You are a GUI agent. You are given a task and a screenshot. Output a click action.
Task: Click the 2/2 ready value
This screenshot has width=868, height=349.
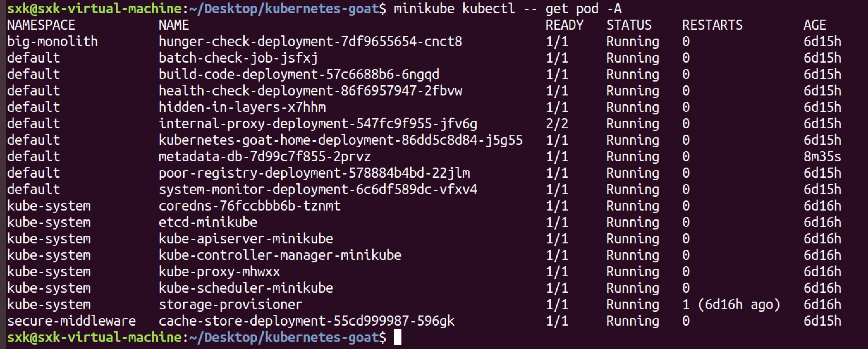(x=557, y=124)
